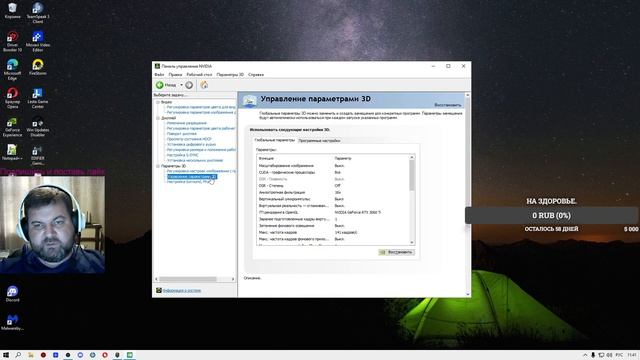Click settings list scroll-down arrow
This screenshot has height=360, width=640.
(x=412, y=242)
